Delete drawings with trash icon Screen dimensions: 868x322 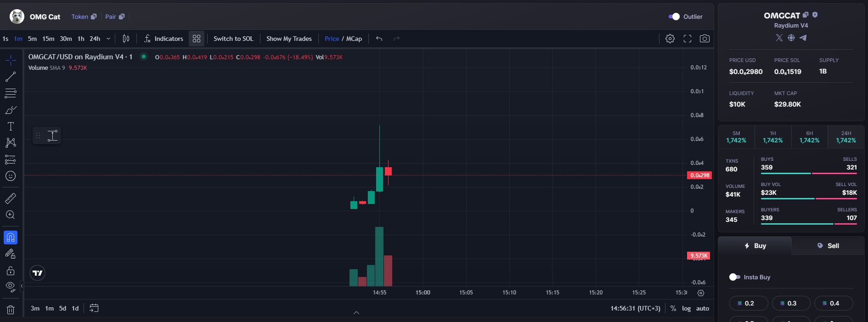click(x=11, y=310)
